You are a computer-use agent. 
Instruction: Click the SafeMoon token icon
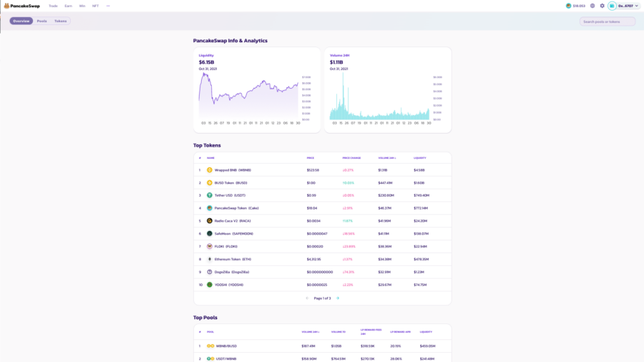tap(210, 234)
